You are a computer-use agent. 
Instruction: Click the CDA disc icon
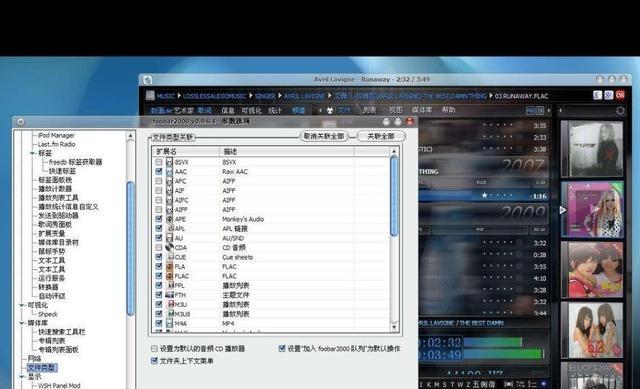pyautogui.click(x=169, y=247)
